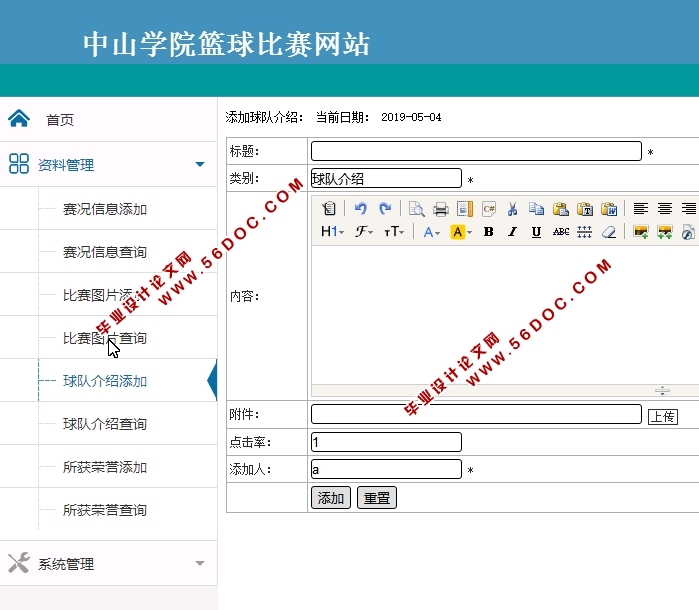Open the font family dropdown

(x=364, y=232)
